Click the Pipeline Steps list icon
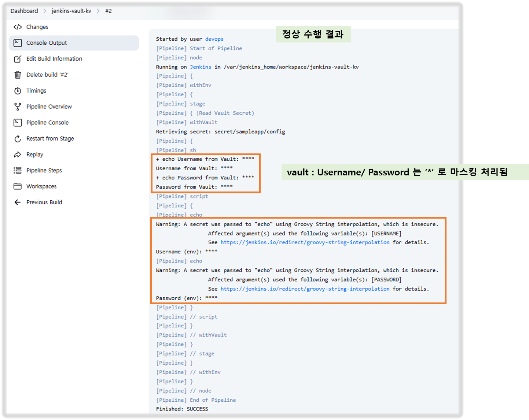529x420 pixels. (18, 171)
